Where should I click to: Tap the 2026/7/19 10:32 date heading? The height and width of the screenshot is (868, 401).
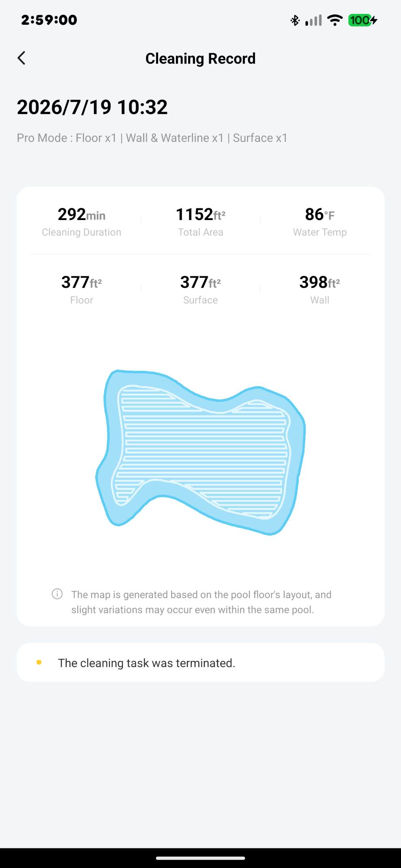coord(92,107)
